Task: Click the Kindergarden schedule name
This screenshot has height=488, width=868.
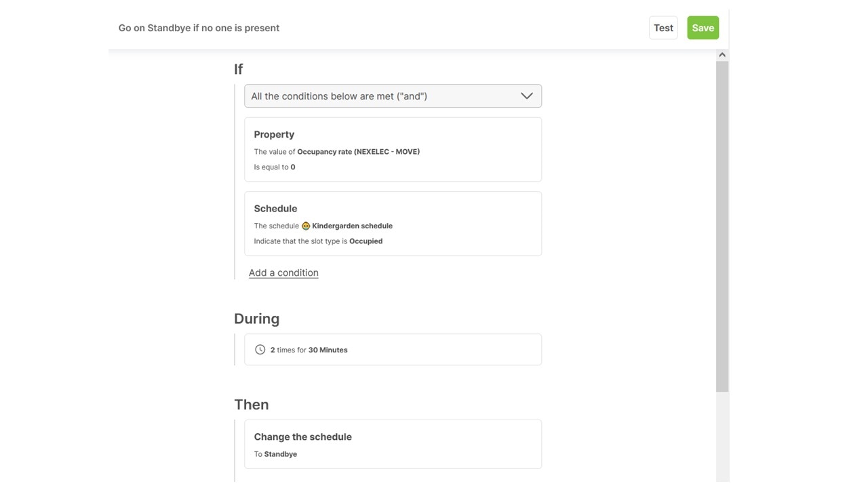Action: [x=352, y=226]
